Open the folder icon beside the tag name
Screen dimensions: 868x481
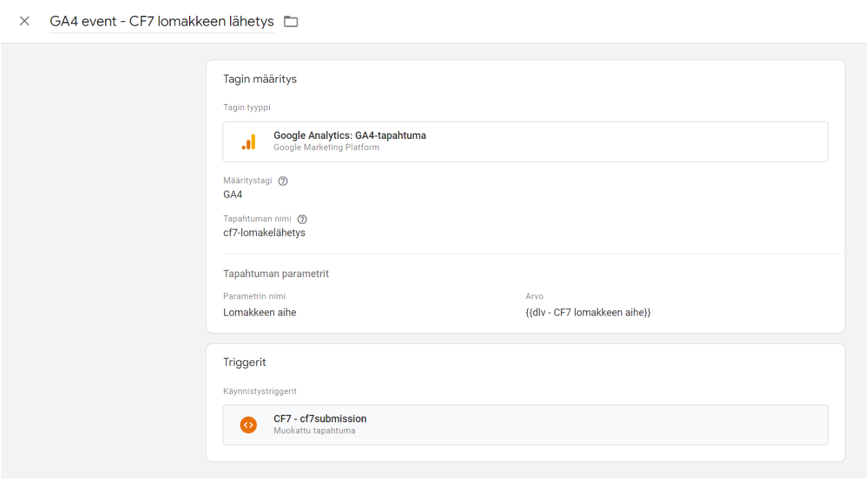[291, 21]
